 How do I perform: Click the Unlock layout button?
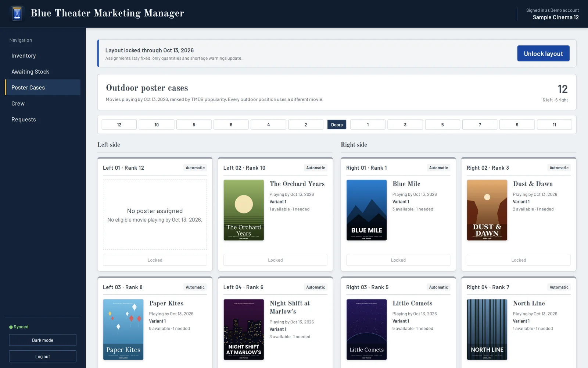pyautogui.click(x=543, y=53)
